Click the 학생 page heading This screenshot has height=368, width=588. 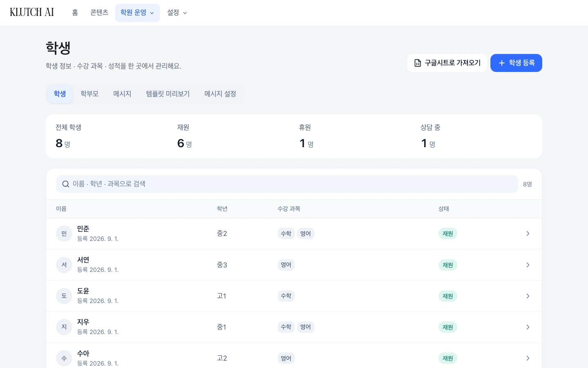click(x=58, y=48)
